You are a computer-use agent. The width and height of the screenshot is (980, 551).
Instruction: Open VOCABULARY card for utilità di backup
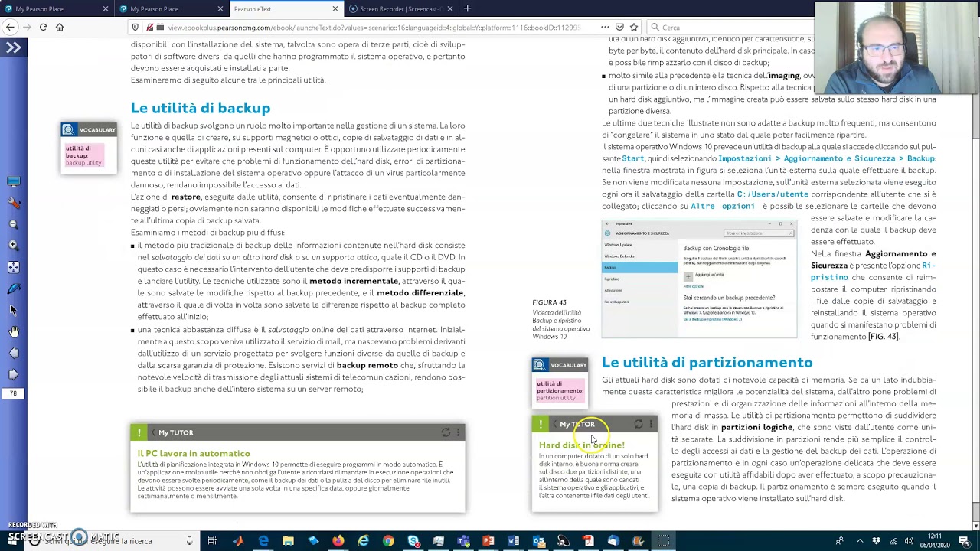point(90,148)
